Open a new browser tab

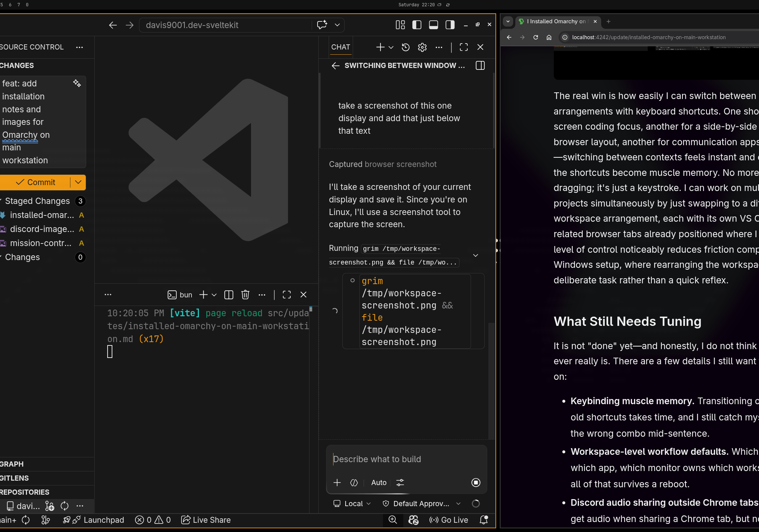[608, 21]
